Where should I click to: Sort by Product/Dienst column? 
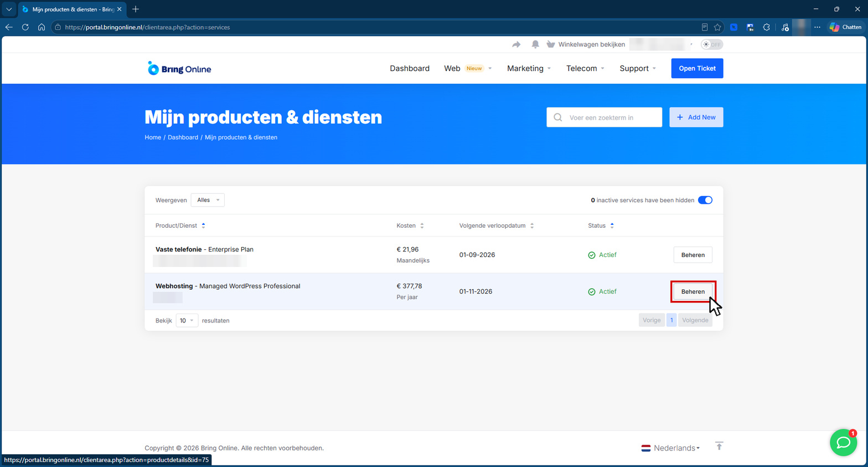tap(180, 225)
